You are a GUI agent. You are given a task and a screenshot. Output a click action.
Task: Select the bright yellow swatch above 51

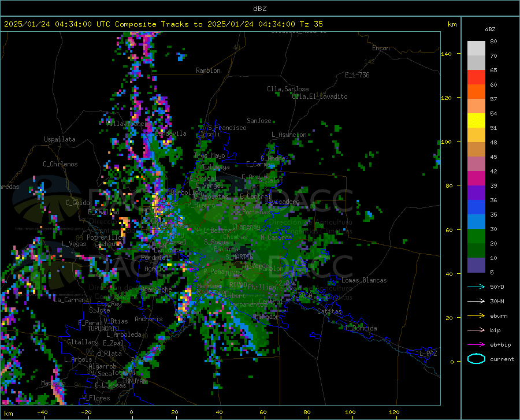click(x=476, y=121)
